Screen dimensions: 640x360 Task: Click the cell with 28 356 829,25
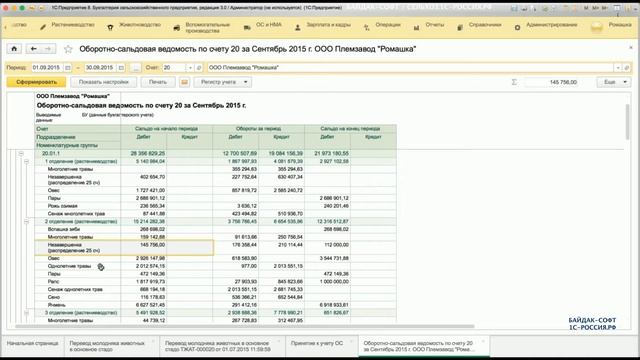(x=144, y=153)
